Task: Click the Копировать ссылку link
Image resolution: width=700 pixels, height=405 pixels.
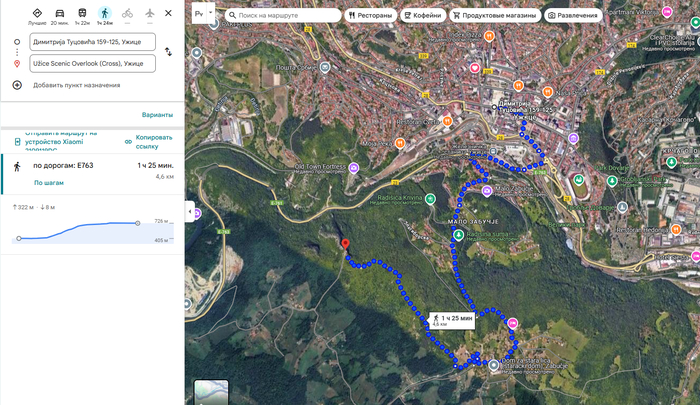Action: [x=154, y=142]
